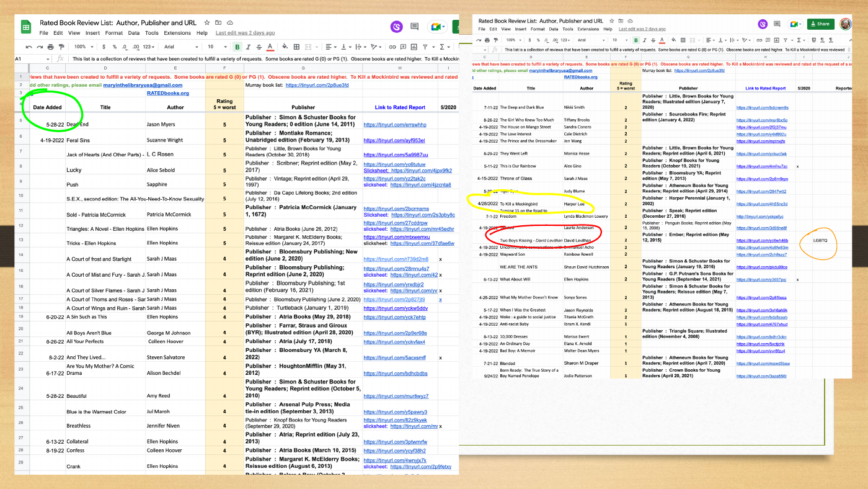This screenshot has width=868, height=489.
Task: Toggle italic formatting in left spreadsheet
Action: [248, 47]
